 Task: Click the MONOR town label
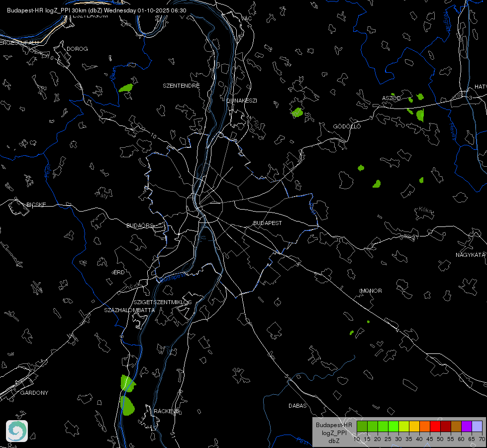click(371, 291)
